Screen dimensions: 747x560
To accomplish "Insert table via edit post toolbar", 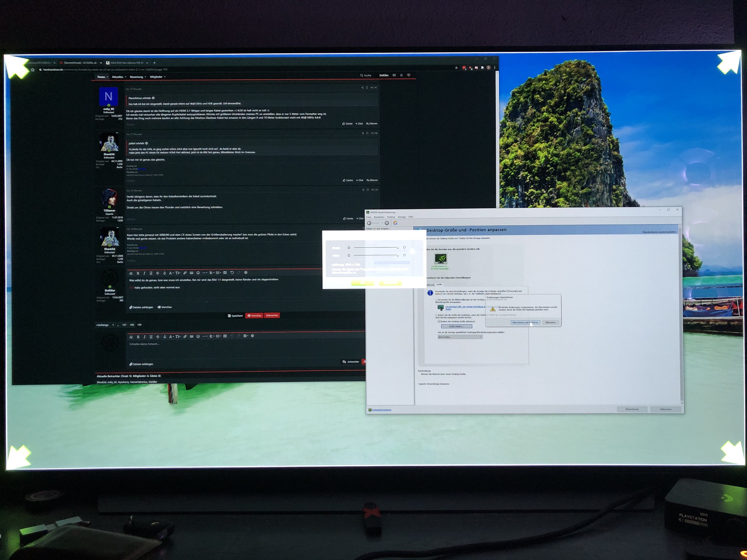I will 225,273.
